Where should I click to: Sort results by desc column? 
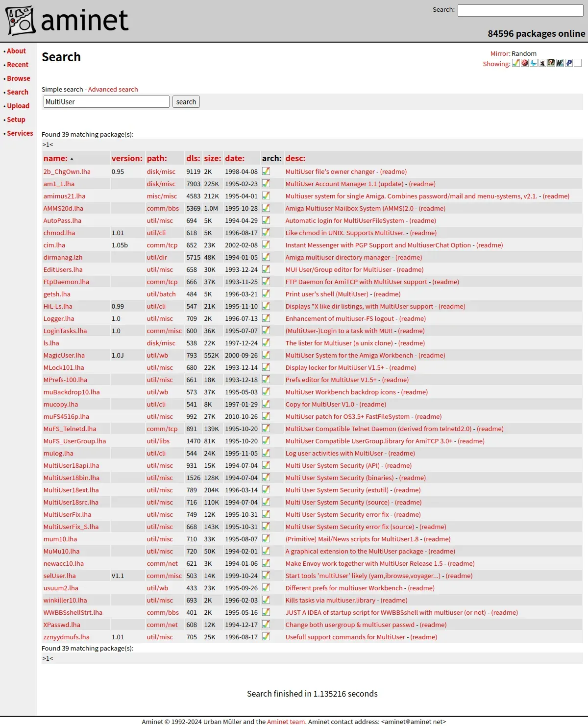coord(295,158)
